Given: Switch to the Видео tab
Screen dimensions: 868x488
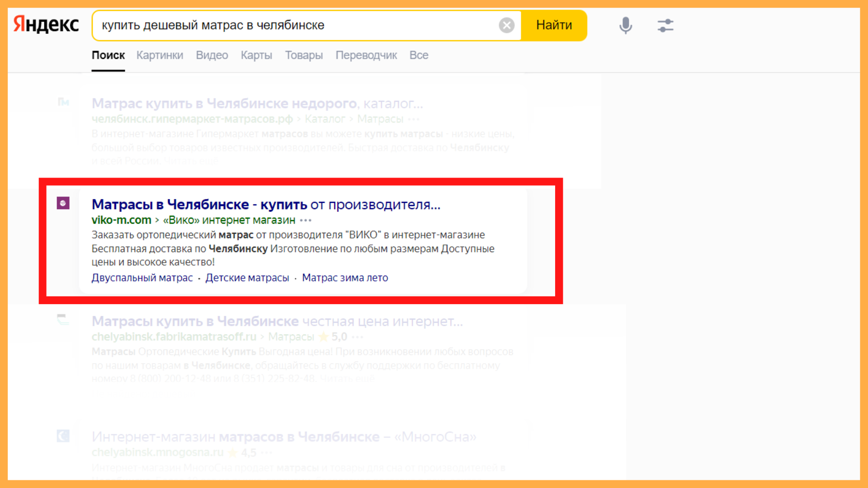Looking at the screenshot, I should pyautogui.click(x=212, y=55).
